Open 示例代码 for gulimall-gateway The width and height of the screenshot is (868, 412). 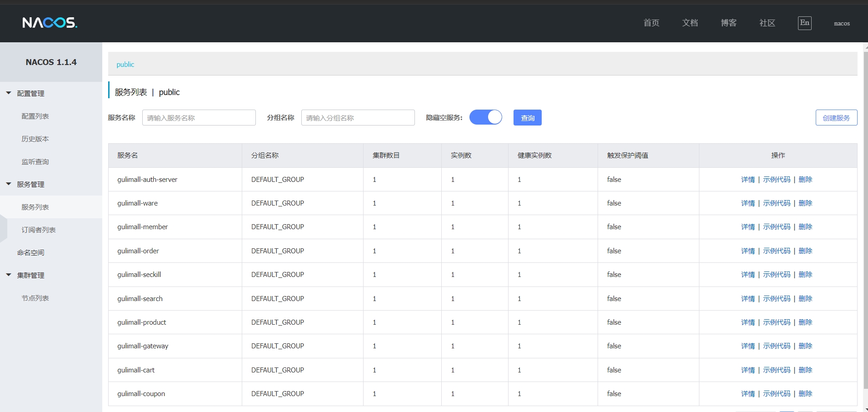(x=777, y=346)
